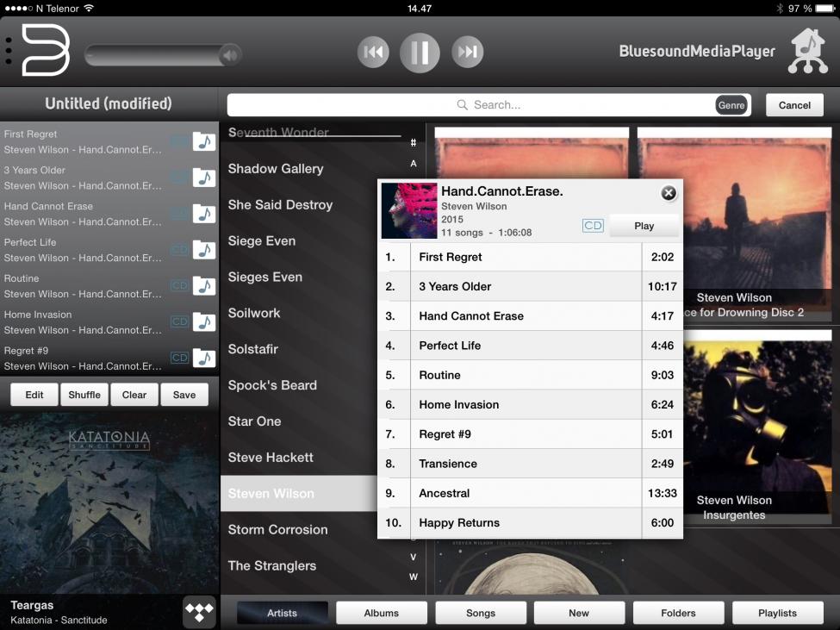The image size is (840, 630).
Task: Select track 7 Regret #9 in popup
Action: pos(531,434)
